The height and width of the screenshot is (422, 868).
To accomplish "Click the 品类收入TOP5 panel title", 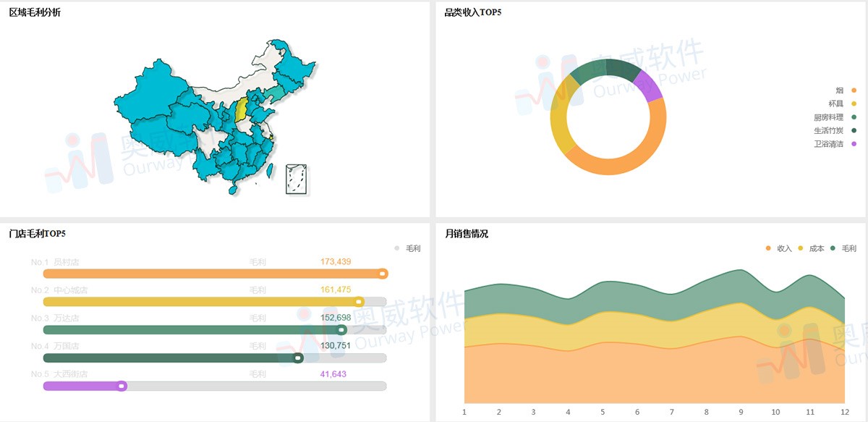I will click(473, 12).
